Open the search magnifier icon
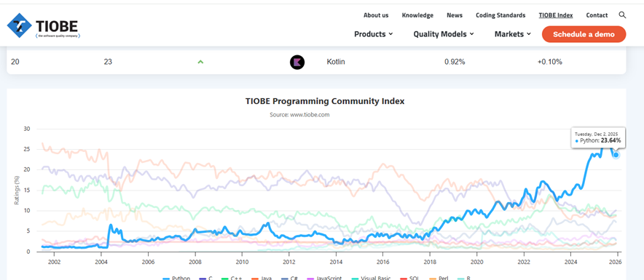 622,15
